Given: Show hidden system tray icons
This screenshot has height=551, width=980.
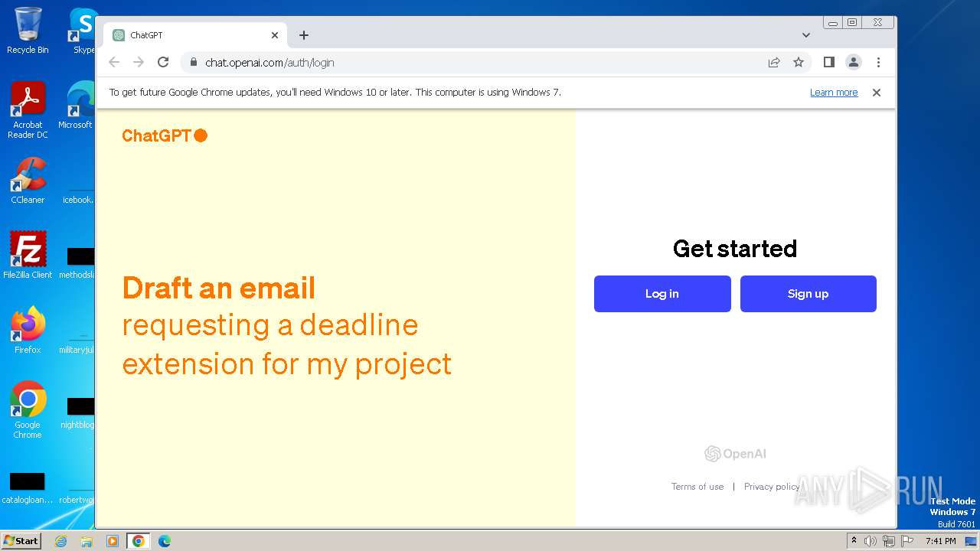Looking at the screenshot, I should click(x=854, y=541).
